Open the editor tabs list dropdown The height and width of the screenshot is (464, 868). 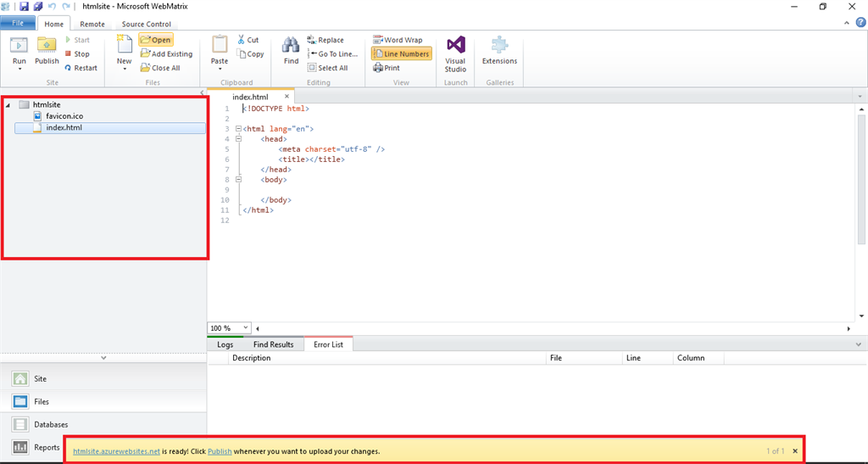[x=860, y=97]
